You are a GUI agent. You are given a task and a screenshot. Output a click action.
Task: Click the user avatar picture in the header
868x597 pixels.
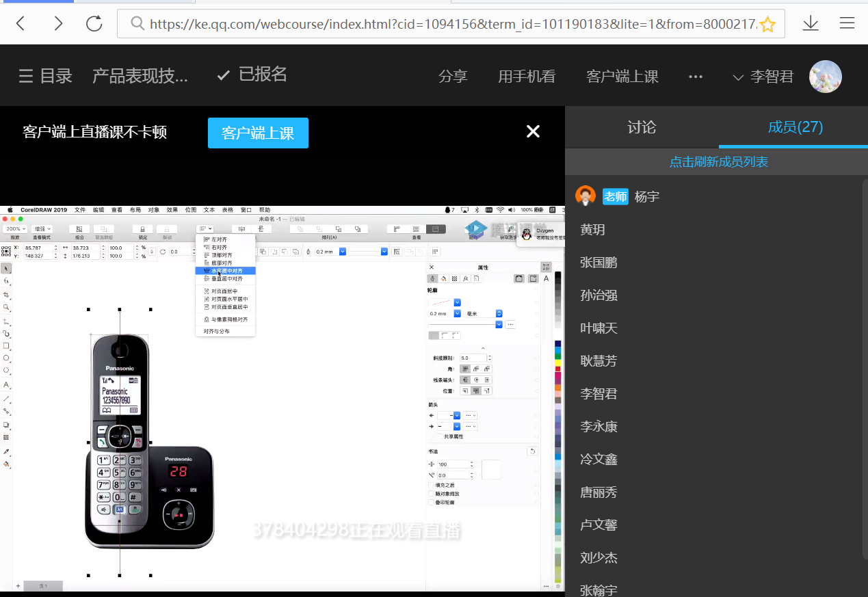826,77
